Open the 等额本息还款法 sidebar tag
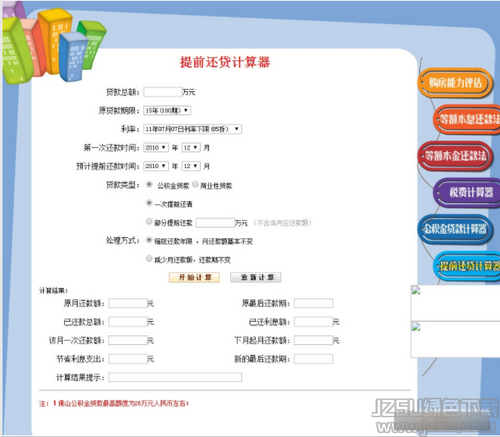The height and width of the screenshot is (437, 500). [467, 119]
